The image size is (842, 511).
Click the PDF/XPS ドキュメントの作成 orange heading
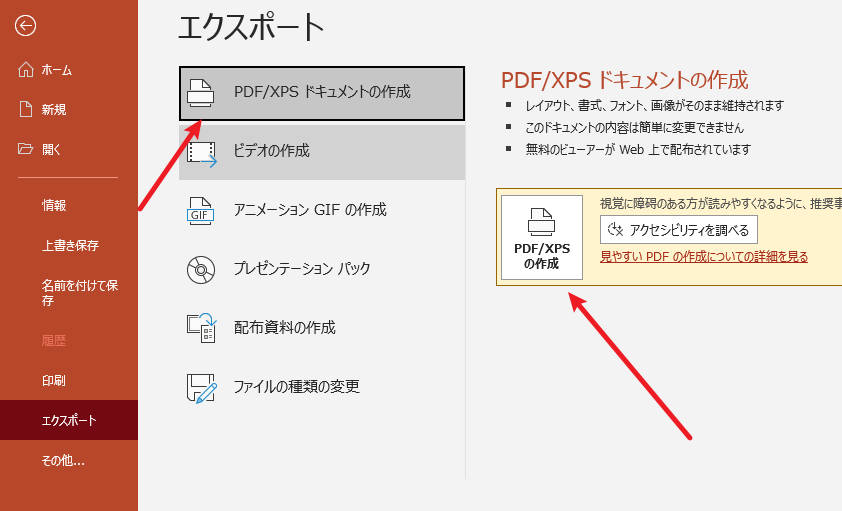pyautogui.click(x=624, y=80)
